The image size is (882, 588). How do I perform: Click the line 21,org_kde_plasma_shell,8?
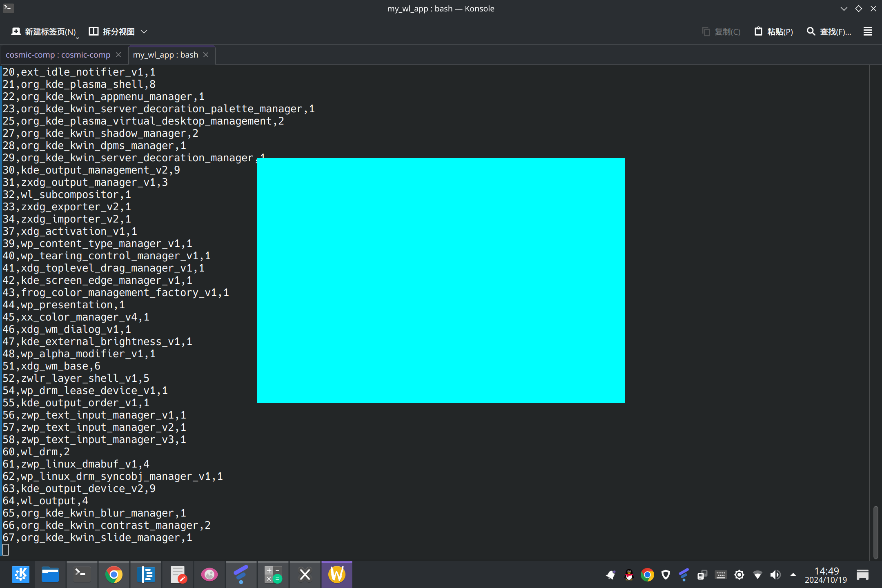pos(79,84)
